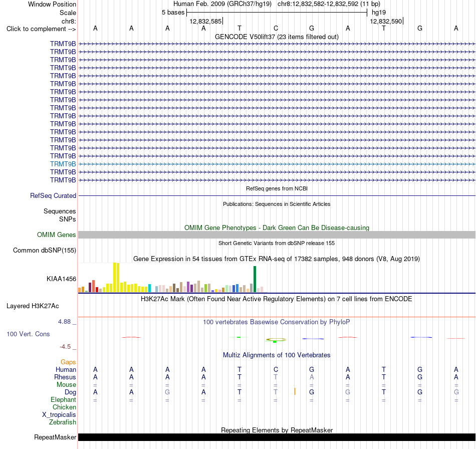Viewport: 476px width, 449px height.
Task: Open the OMIM Gene Phenotypes track title
Action: click(277, 228)
